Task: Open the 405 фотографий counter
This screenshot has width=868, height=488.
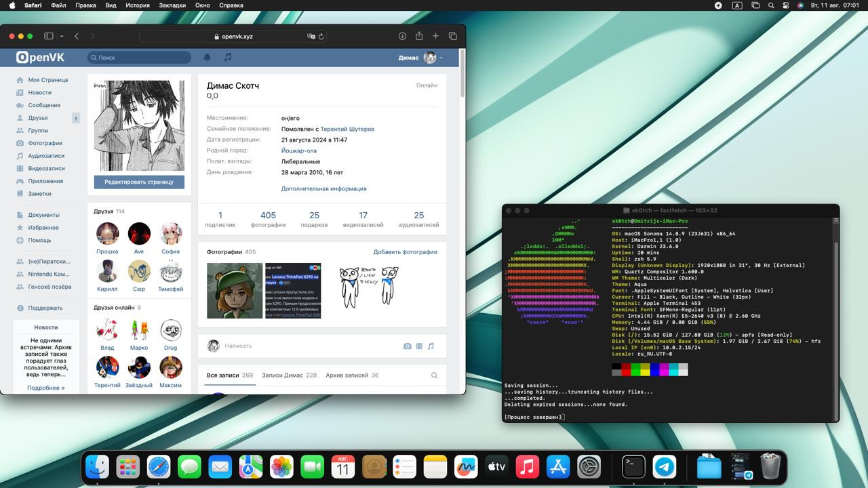Action: click(268, 219)
